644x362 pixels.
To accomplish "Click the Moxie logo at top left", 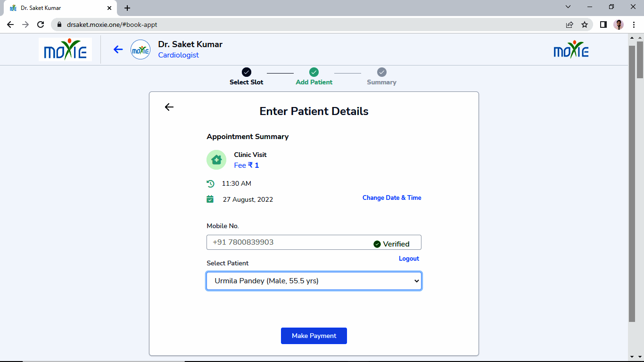I will tap(65, 49).
